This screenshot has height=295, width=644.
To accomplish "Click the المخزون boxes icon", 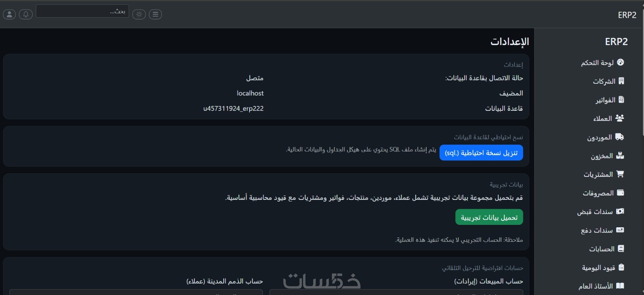I will (620, 156).
